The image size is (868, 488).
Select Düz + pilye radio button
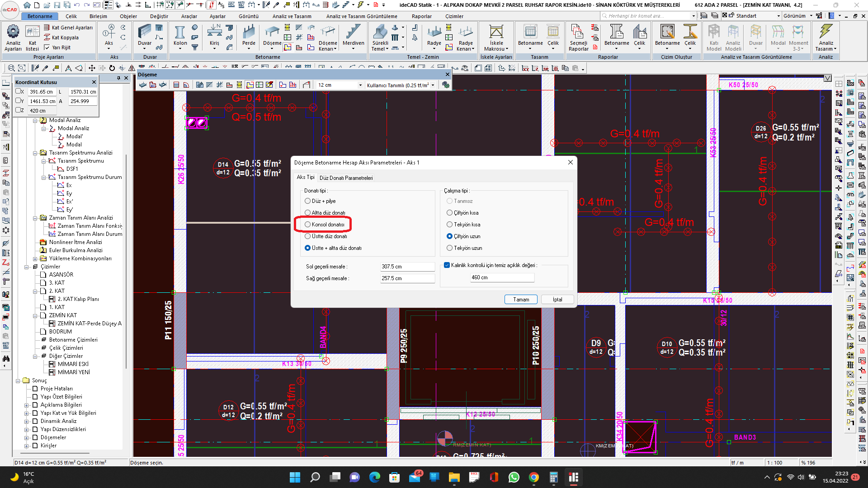(308, 201)
